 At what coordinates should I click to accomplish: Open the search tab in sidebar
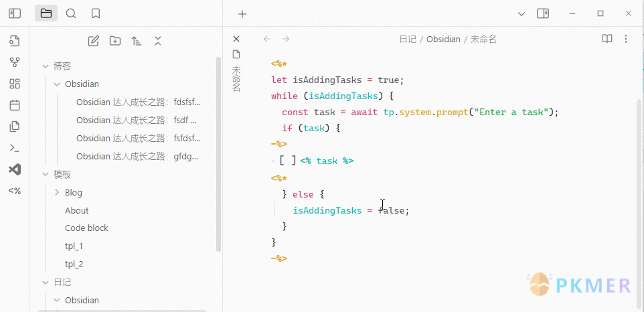point(71,13)
